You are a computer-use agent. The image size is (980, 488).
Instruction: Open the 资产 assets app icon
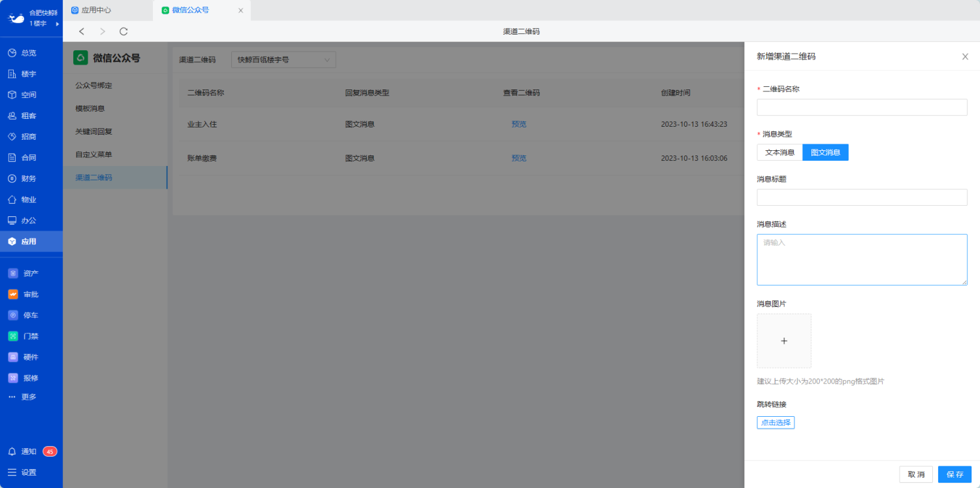(12, 273)
